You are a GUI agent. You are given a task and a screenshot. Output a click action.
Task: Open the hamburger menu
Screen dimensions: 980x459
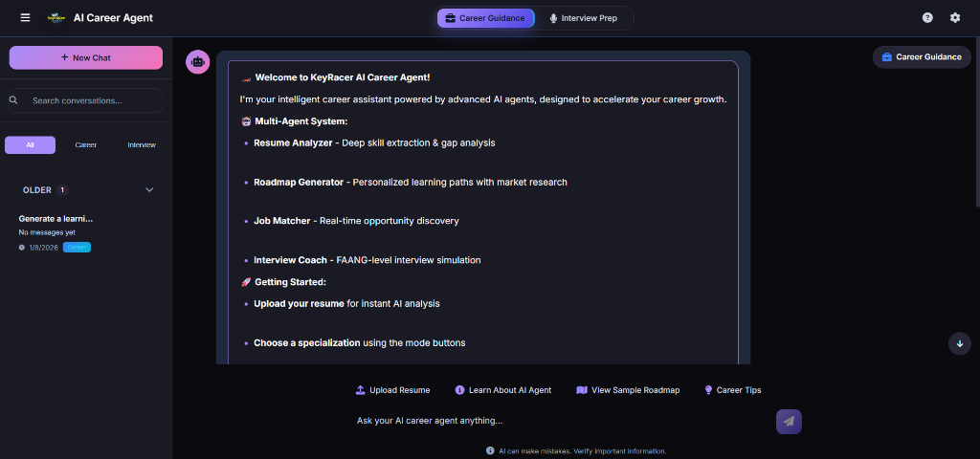click(25, 17)
